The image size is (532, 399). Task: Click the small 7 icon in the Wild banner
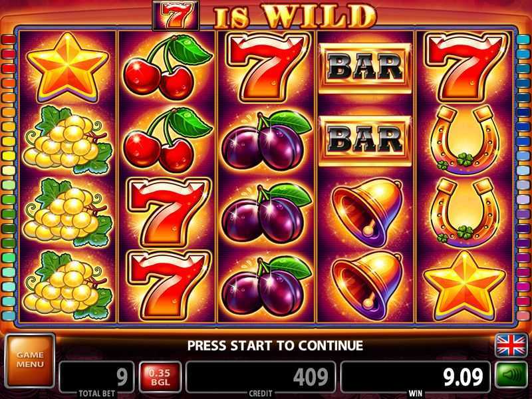pos(176,15)
